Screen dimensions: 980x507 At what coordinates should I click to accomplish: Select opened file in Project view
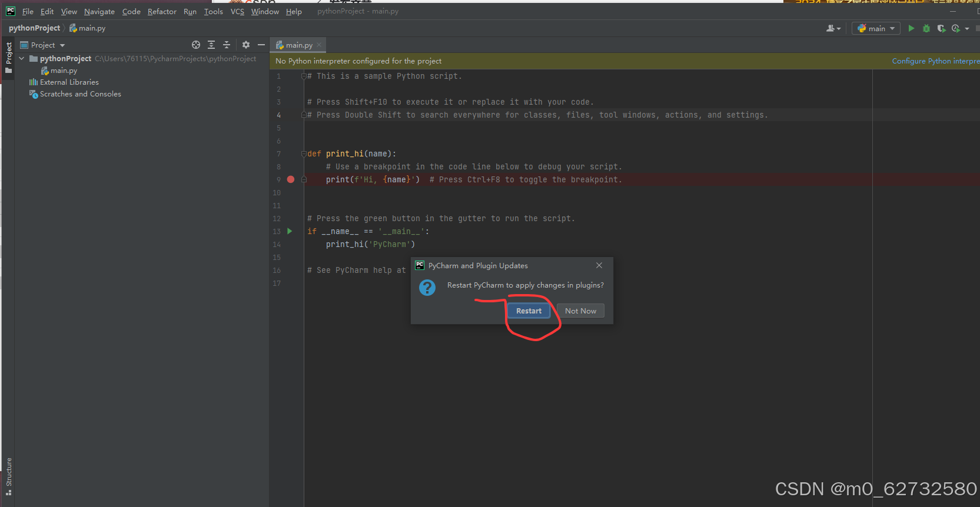[x=196, y=45]
